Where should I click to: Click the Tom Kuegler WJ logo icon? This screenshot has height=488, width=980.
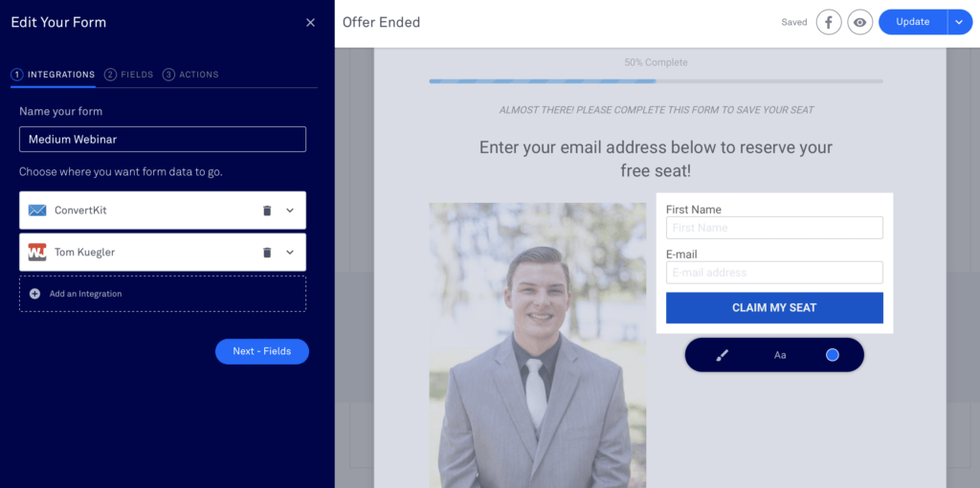coord(37,253)
